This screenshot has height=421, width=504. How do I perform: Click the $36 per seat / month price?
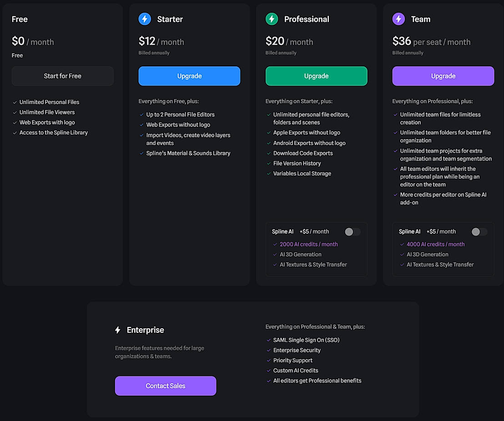pyautogui.click(x=431, y=41)
